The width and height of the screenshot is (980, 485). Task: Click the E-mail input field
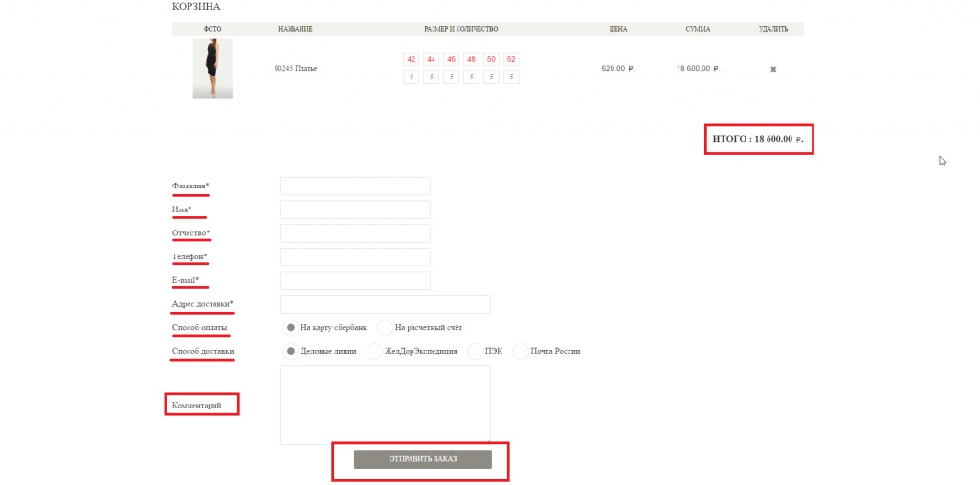pos(355,280)
